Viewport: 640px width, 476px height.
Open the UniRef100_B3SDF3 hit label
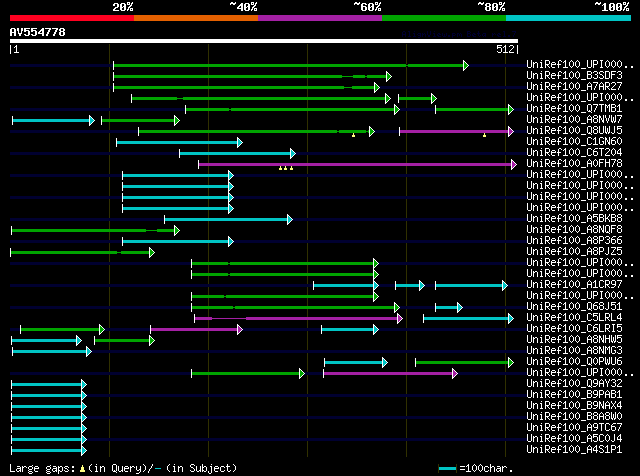(x=574, y=76)
